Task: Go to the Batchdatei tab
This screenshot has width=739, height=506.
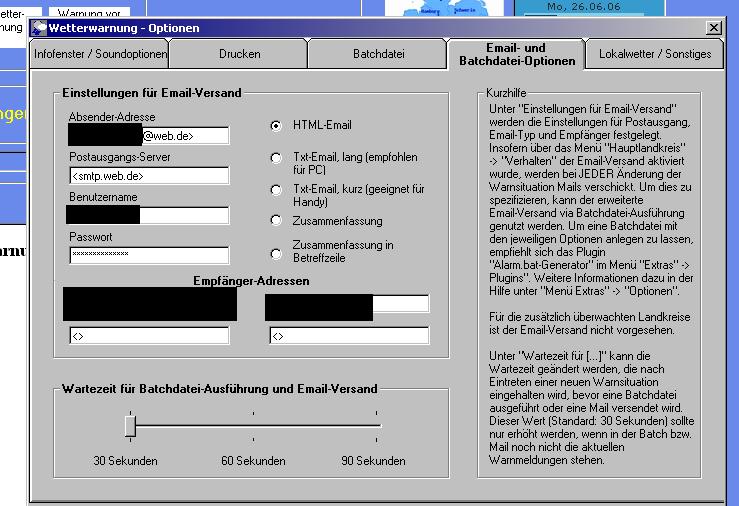Action: [x=377, y=54]
